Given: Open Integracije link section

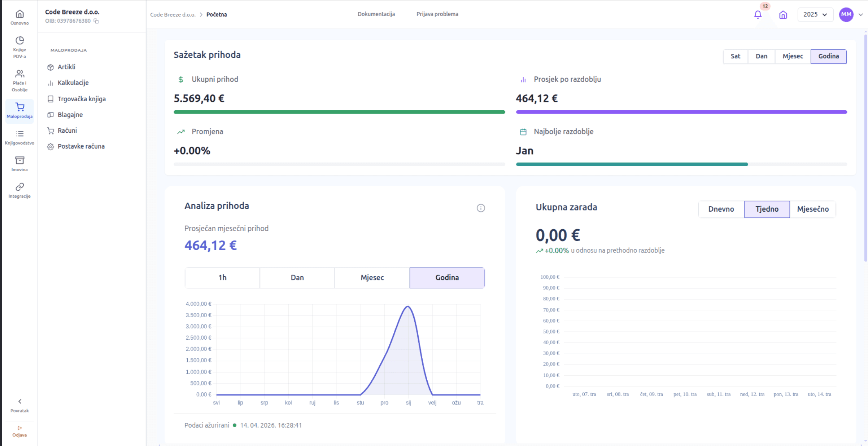Looking at the screenshot, I should [19, 190].
